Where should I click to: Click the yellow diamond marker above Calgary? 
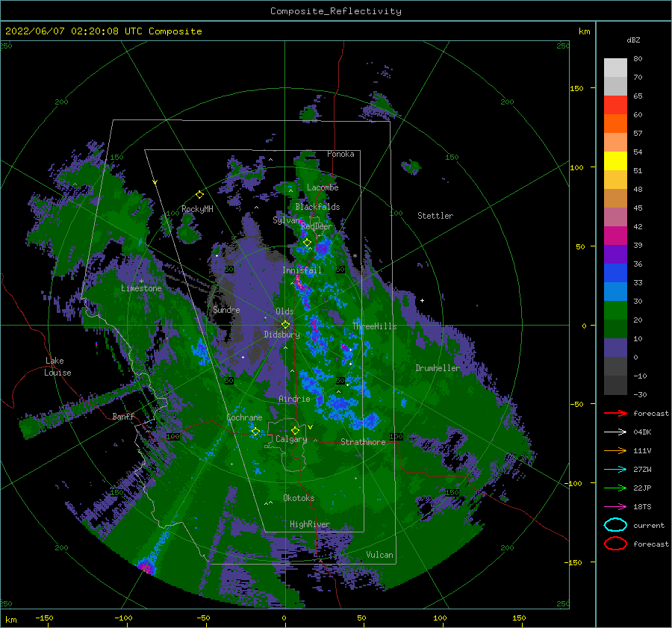[295, 430]
